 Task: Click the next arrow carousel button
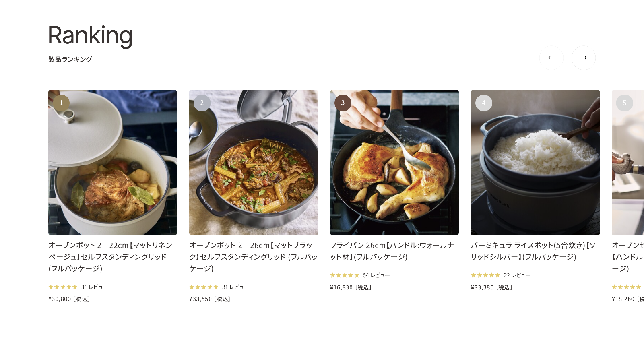click(583, 58)
